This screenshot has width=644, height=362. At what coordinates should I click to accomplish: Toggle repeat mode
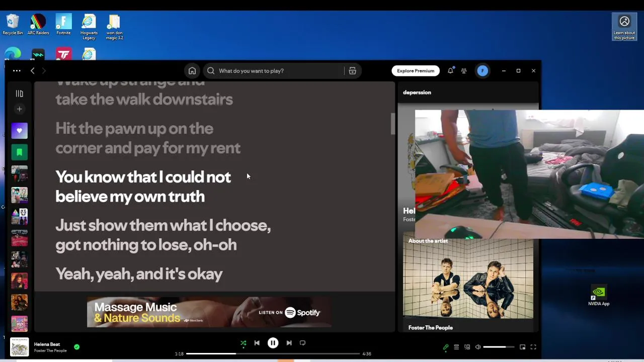coord(302,343)
